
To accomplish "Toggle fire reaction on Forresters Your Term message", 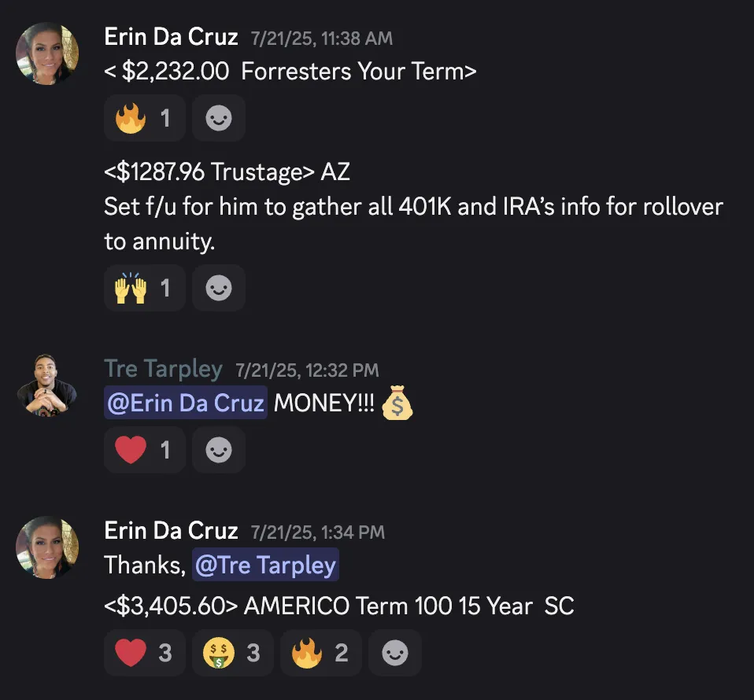I will [145, 118].
